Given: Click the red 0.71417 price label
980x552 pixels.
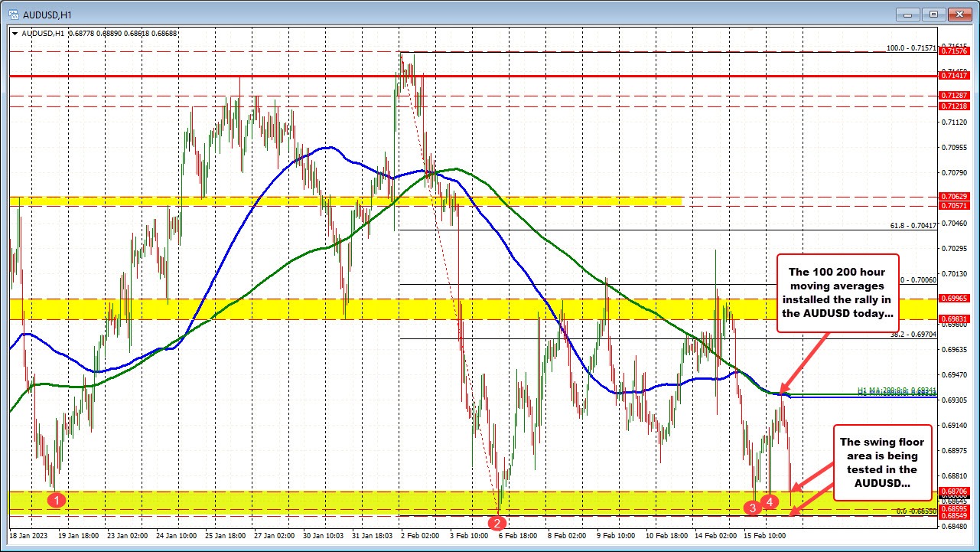Looking at the screenshot, I should (x=957, y=76).
